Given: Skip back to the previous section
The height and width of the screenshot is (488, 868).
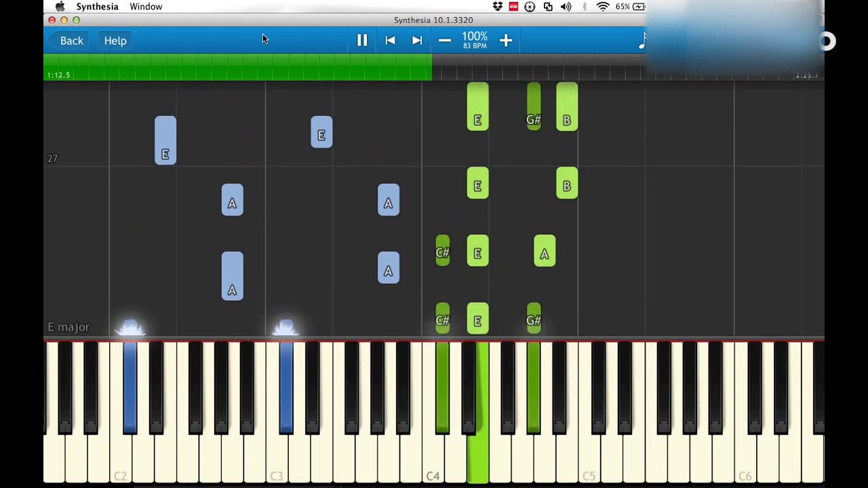Looking at the screenshot, I should pyautogui.click(x=390, y=41).
